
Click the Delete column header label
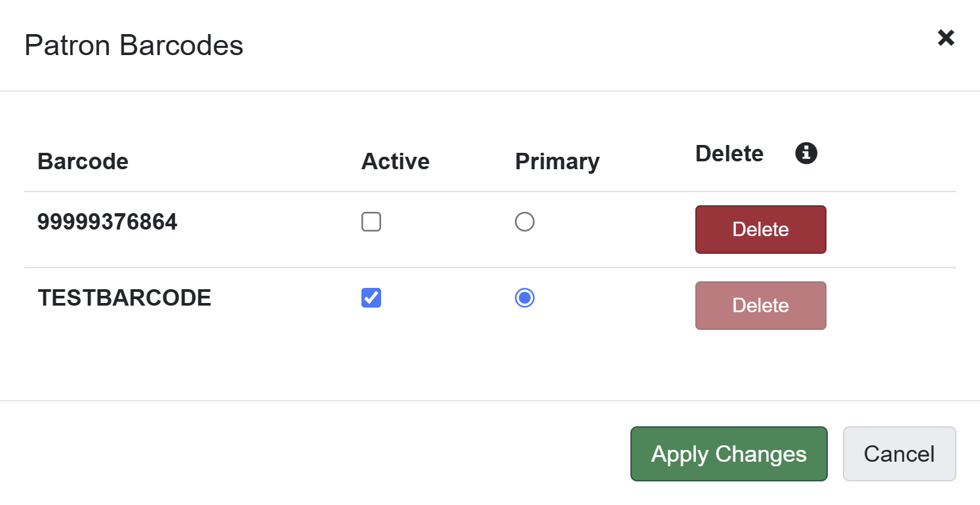coord(729,153)
